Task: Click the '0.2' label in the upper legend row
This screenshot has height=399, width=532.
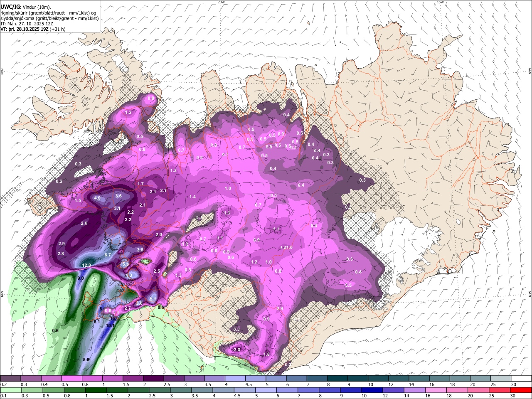Action: point(3,384)
